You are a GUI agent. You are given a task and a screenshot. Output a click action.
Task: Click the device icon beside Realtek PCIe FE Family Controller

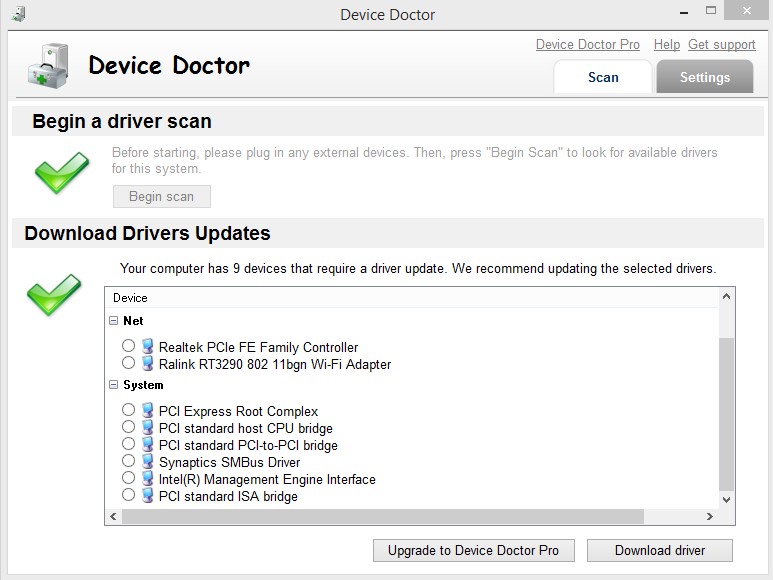pyautogui.click(x=147, y=346)
